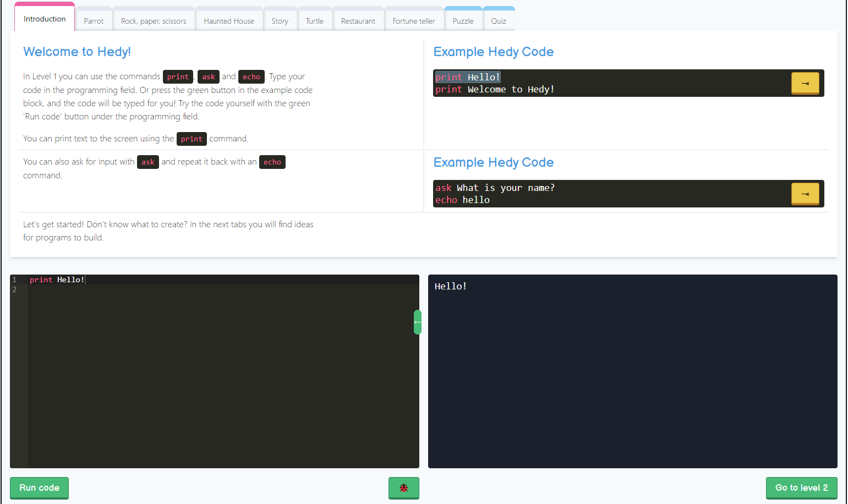Switch to the Parrot tab
The width and height of the screenshot is (848, 504).
point(94,20)
